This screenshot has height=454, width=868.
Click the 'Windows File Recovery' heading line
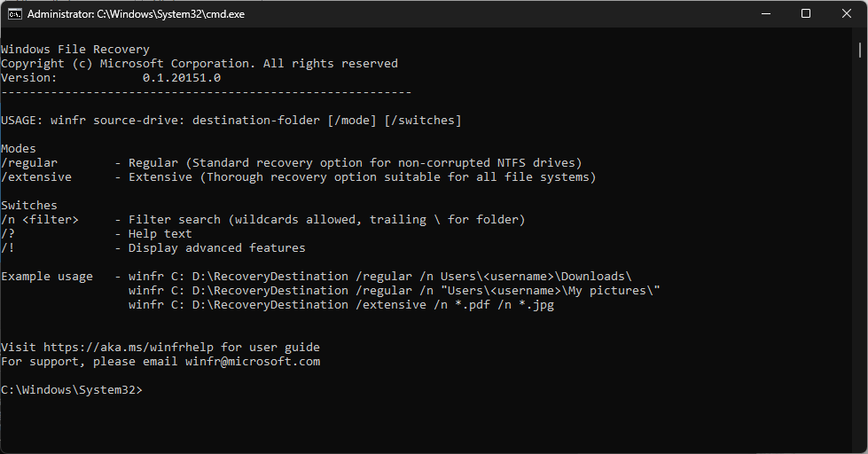(75, 50)
